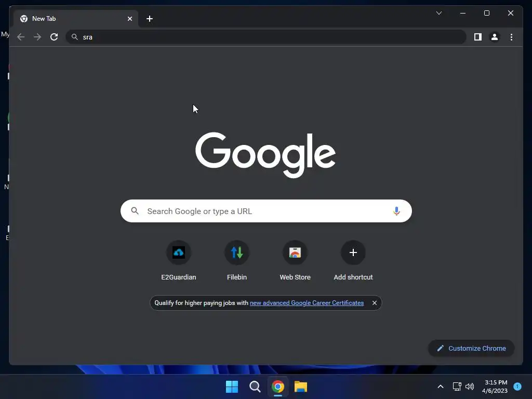The height and width of the screenshot is (399, 532).
Task: Select the New Tab tab
Action: [76, 19]
